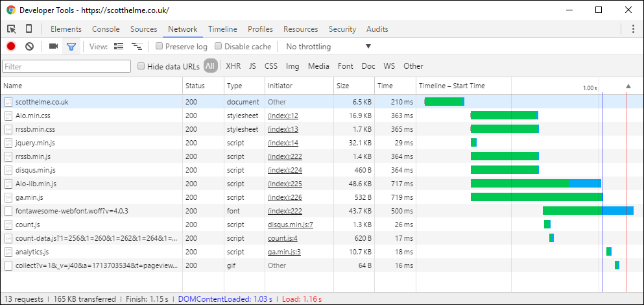Click the scotthelme.co.uk document file icon
This screenshot has width=644, height=305.
point(8,102)
